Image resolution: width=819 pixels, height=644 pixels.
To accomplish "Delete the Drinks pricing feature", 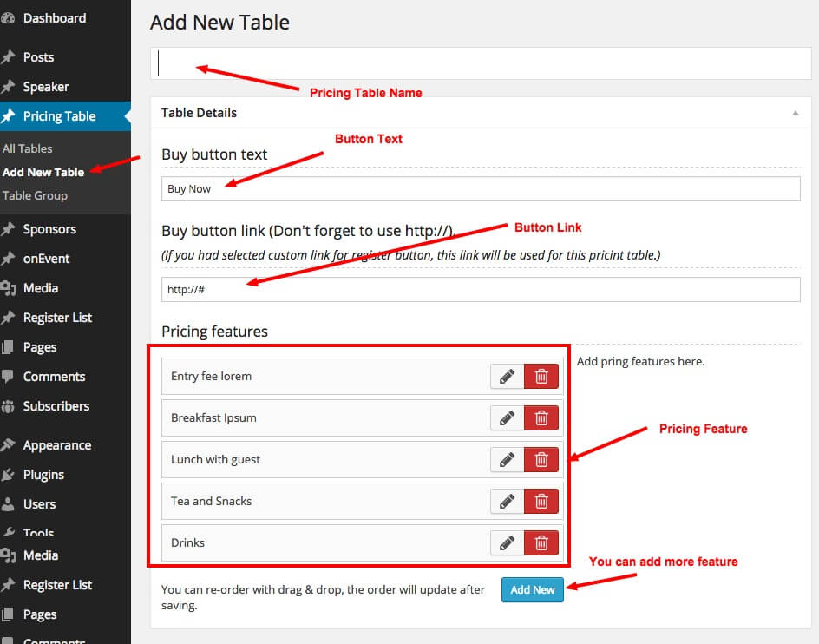I will (x=541, y=542).
